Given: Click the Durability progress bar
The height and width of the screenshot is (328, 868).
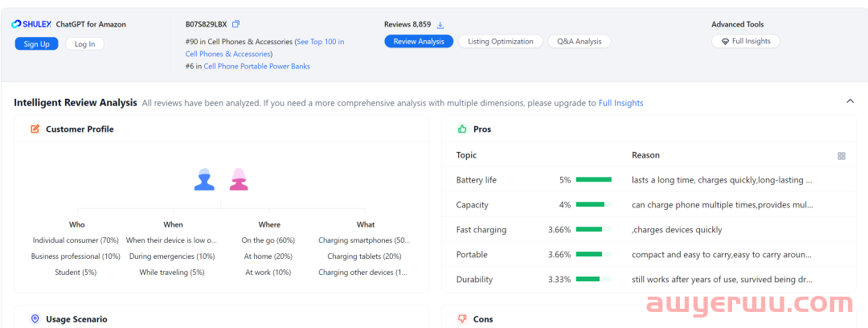Looking at the screenshot, I should point(593,279).
